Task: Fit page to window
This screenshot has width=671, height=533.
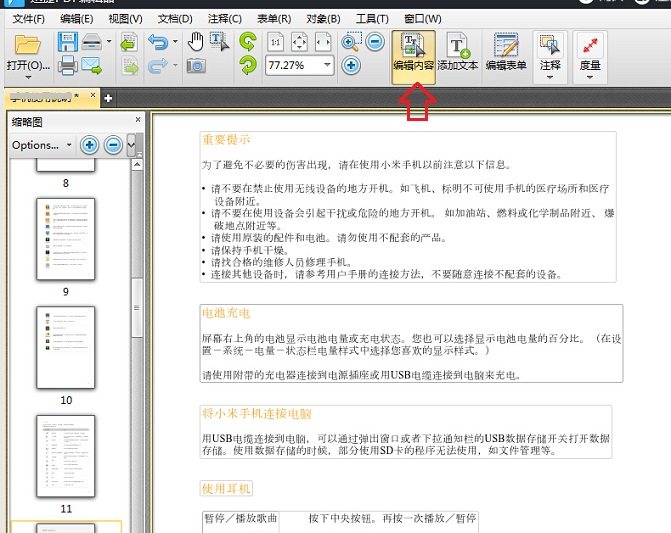Action: [x=299, y=42]
